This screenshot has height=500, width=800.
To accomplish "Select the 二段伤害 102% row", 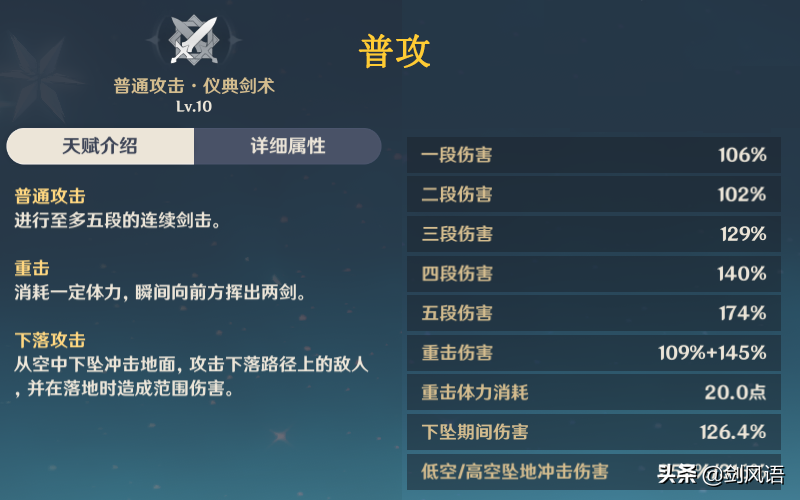I will point(594,195).
